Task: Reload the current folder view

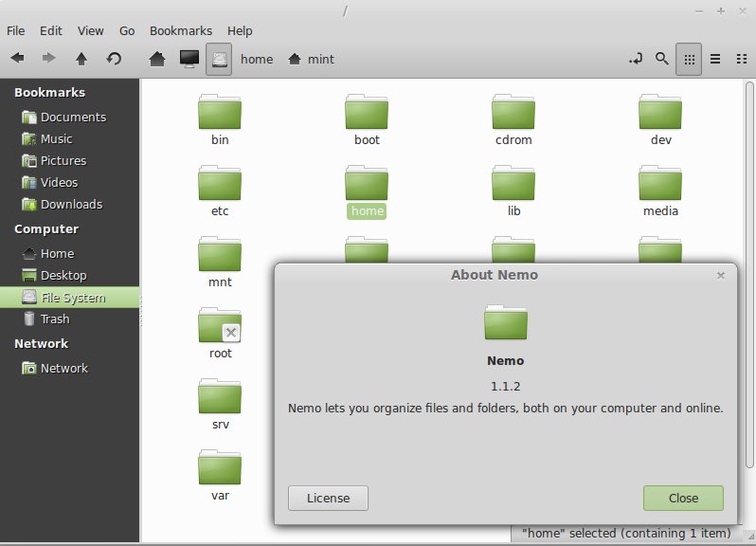Action: pyautogui.click(x=114, y=59)
